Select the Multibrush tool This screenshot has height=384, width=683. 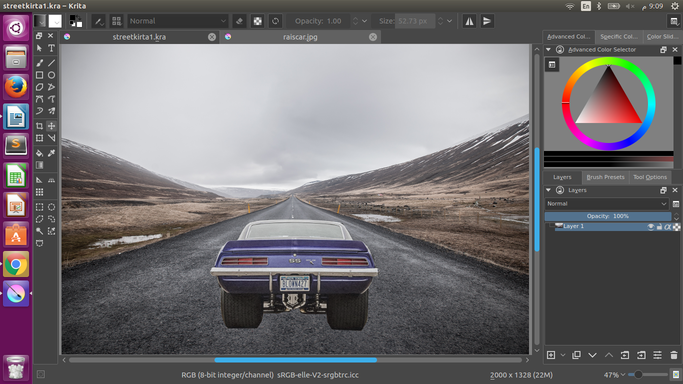[51, 111]
